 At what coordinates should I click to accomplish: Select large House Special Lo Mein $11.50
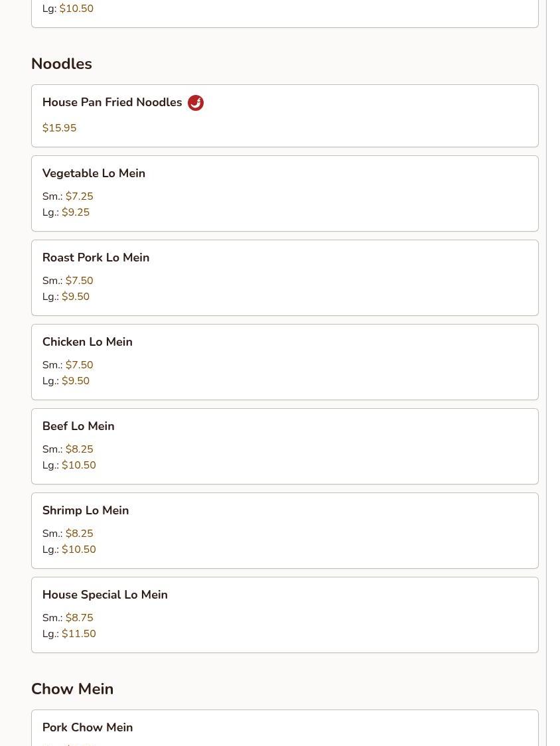[78, 634]
